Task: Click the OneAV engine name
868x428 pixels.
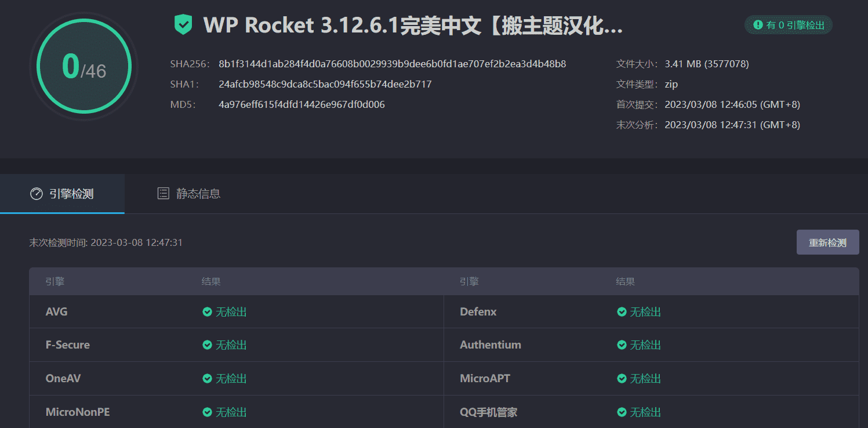Action: (63, 379)
